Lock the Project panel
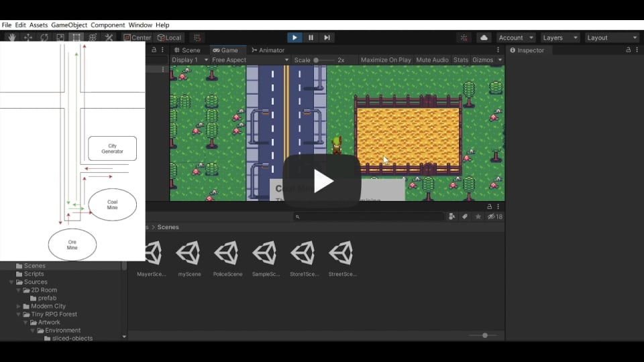The image size is (644, 362). click(490, 206)
